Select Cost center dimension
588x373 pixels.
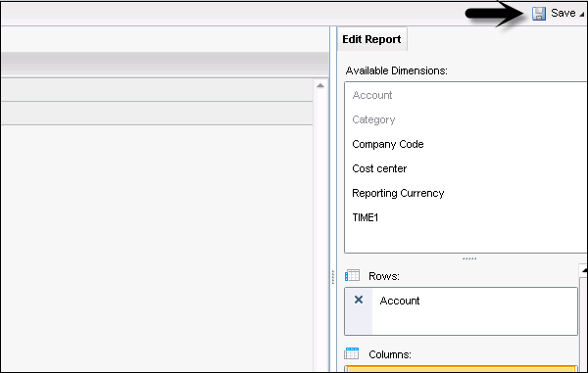click(x=379, y=168)
